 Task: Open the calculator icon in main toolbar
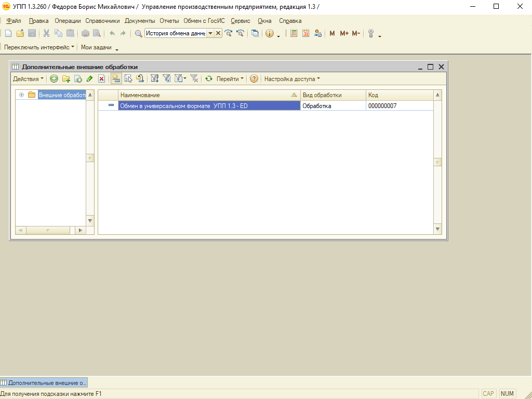click(294, 33)
